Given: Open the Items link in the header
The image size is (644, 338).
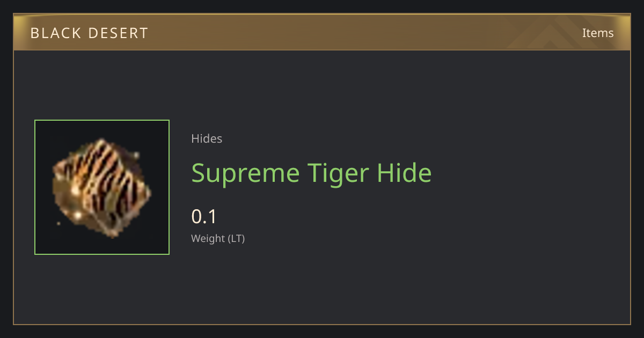Looking at the screenshot, I should (x=598, y=33).
